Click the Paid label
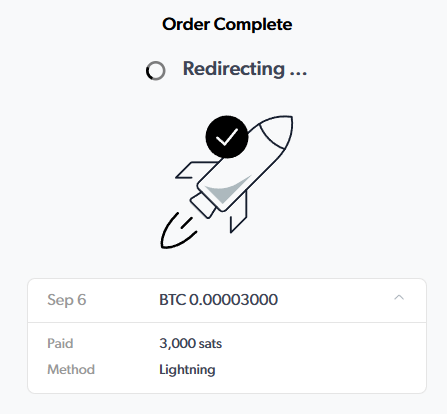 coord(60,343)
